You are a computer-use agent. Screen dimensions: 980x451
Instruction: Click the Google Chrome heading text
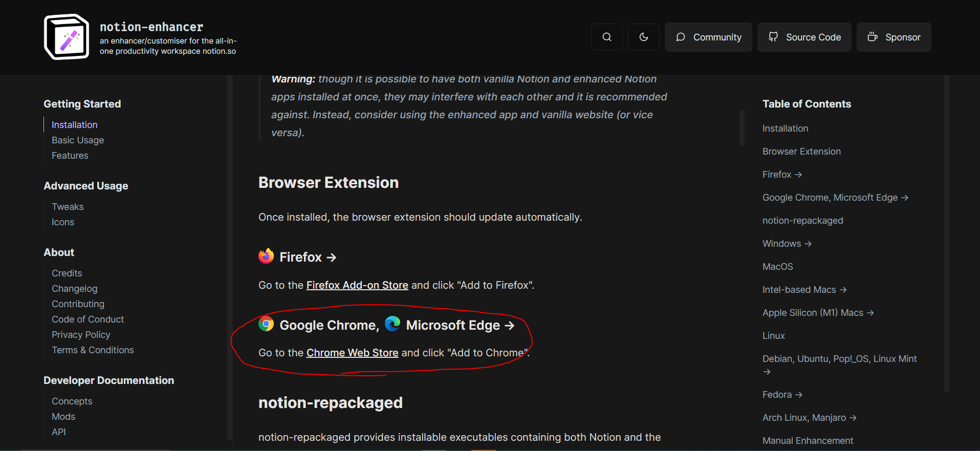point(329,325)
